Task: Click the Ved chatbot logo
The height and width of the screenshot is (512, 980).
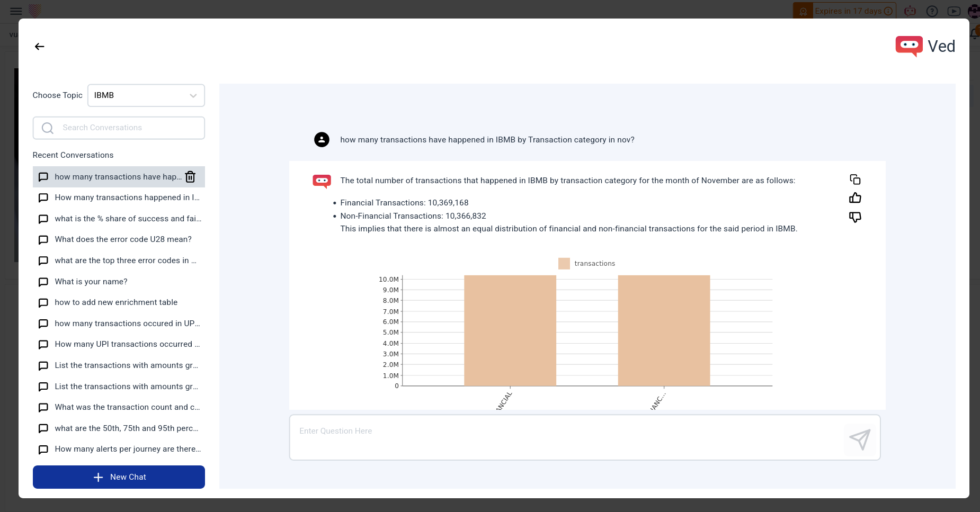Action: point(909,46)
